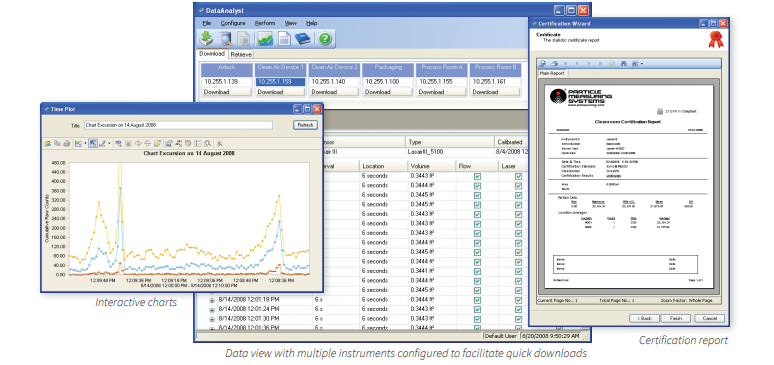Click Download under Packaging
Viewport: 774px width, 365px height.
[388, 92]
